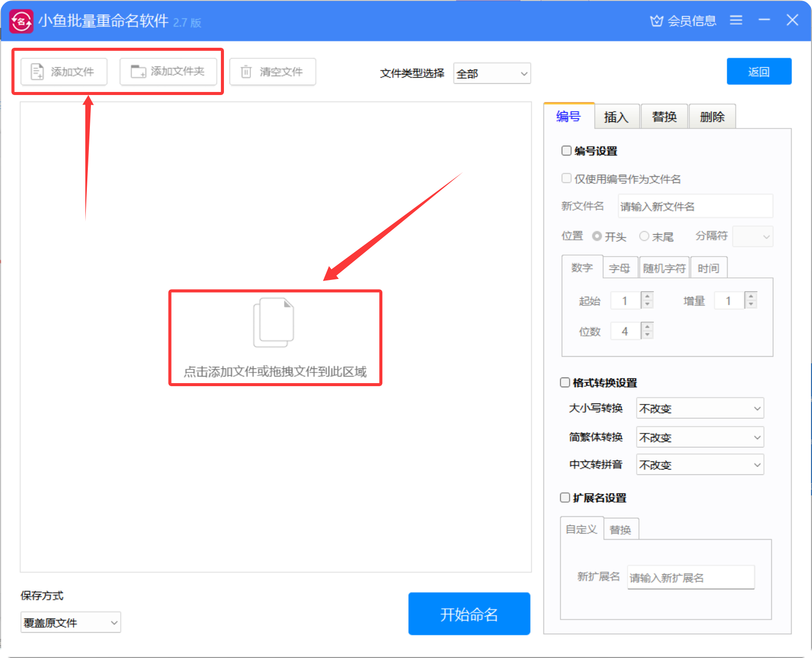
Task: Switch to the Insert (插入) tab
Action: [x=616, y=117]
